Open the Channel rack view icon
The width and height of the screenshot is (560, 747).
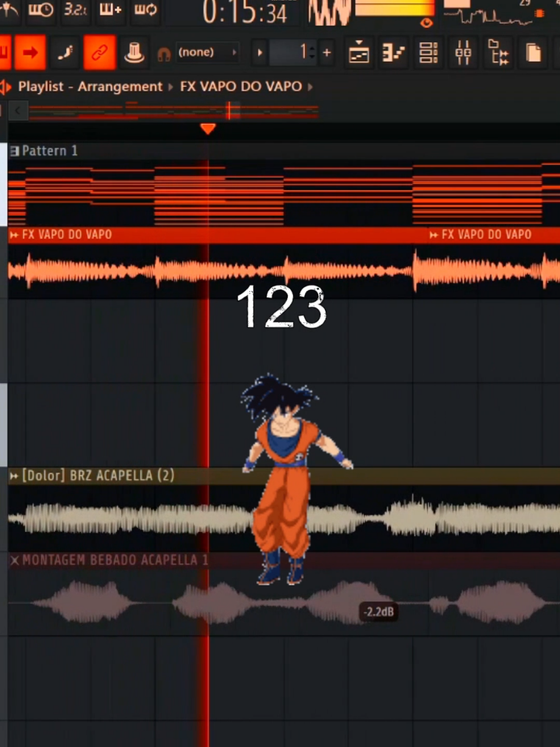(x=429, y=53)
